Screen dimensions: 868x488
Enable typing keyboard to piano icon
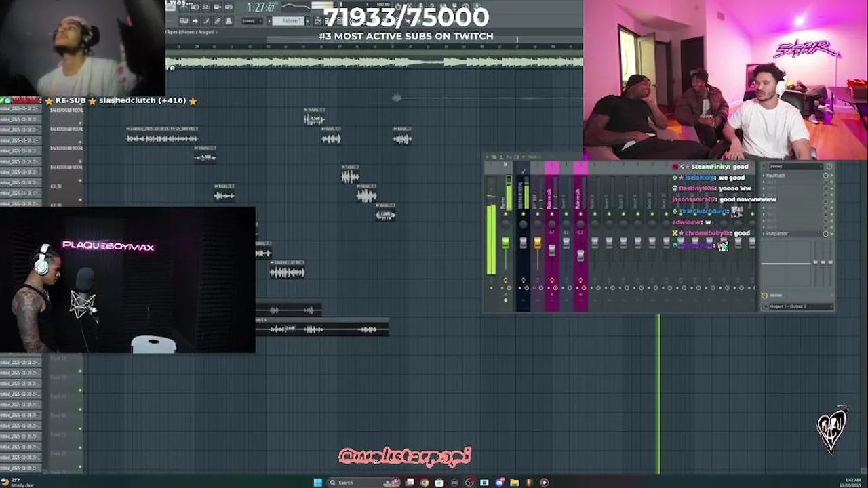coord(184,21)
